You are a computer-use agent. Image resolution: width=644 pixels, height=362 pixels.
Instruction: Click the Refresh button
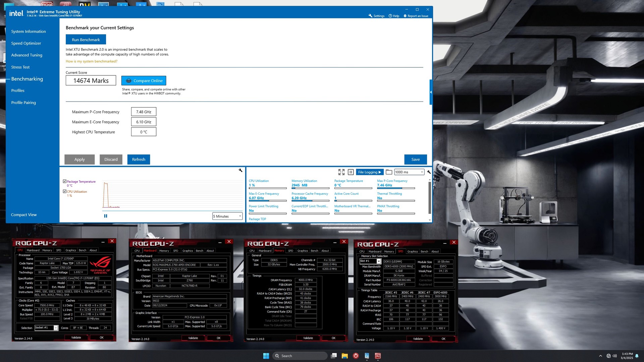pos(139,159)
